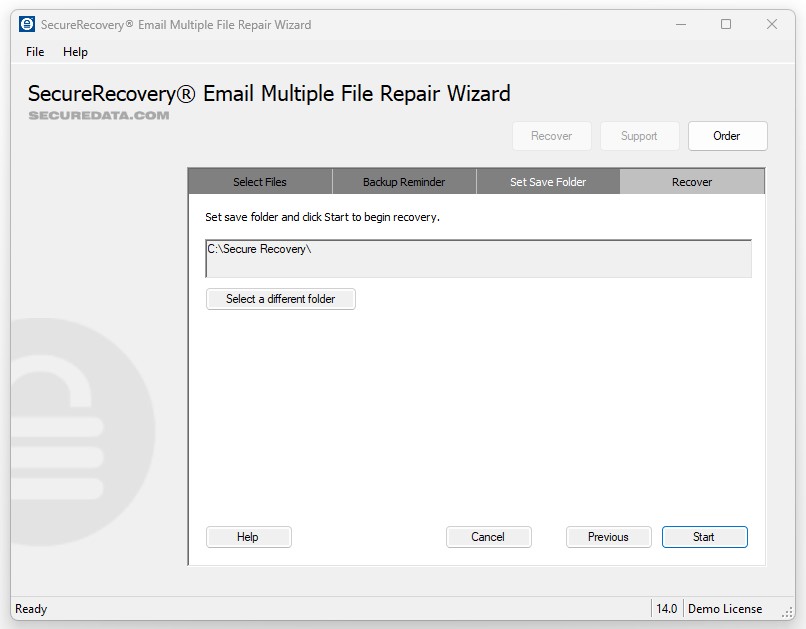Cancel the repair wizard
Image resolution: width=806 pixels, height=629 pixels.
[488, 537]
